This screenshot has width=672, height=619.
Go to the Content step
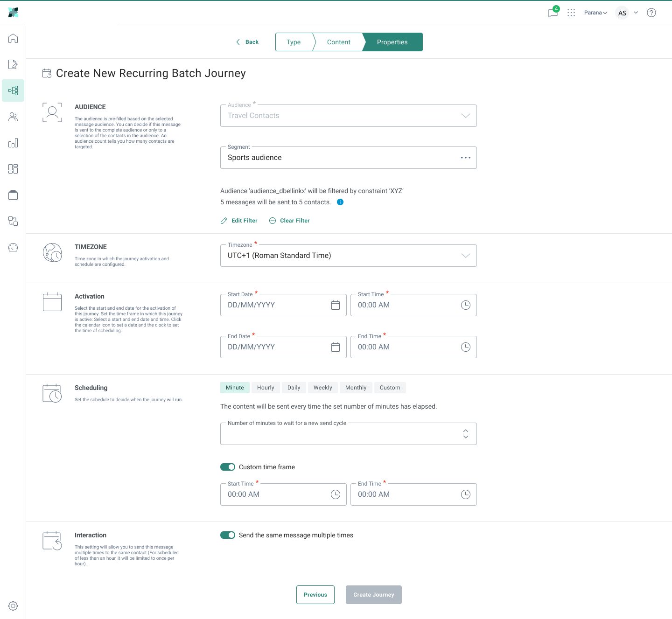pos(339,42)
